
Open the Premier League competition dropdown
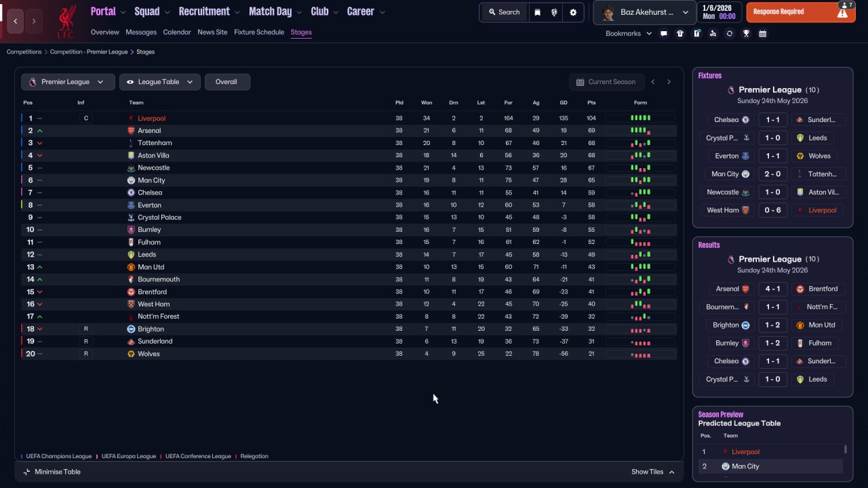[66, 82]
